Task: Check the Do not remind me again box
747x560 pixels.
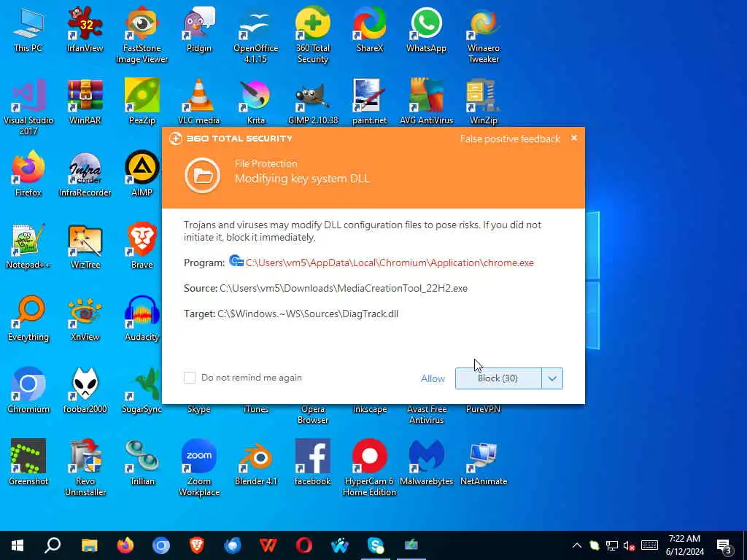Action: click(190, 378)
